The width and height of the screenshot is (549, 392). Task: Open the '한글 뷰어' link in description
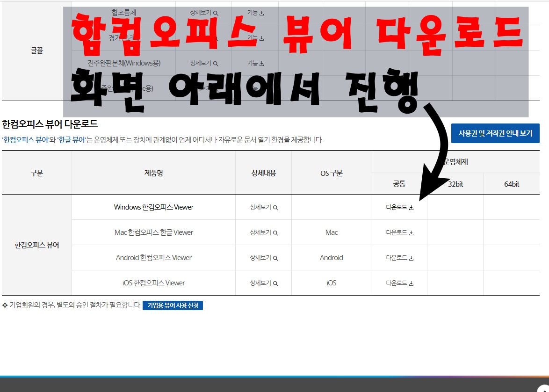72,140
